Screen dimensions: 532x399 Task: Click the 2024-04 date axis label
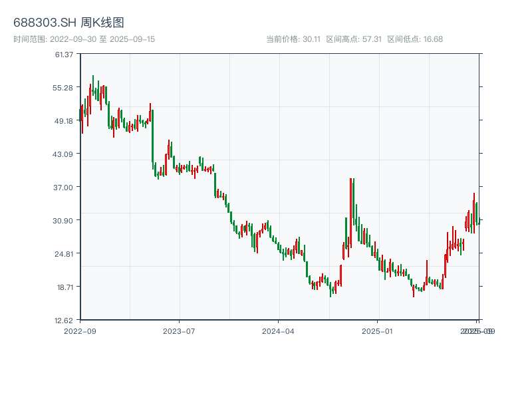279,331
